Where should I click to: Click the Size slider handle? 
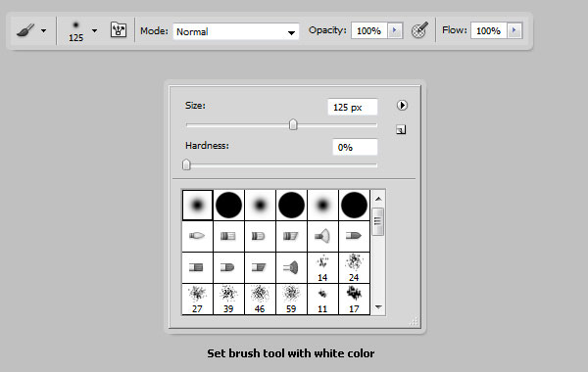click(x=293, y=124)
